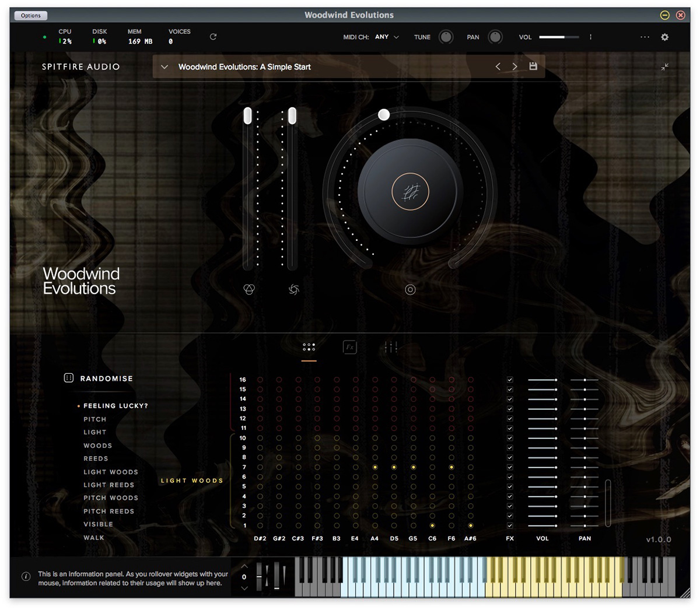Image resolution: width=700 pixels, height=610 pixels.
Task: Click the dice icon next to Randomise
Action: pos(69,378)
